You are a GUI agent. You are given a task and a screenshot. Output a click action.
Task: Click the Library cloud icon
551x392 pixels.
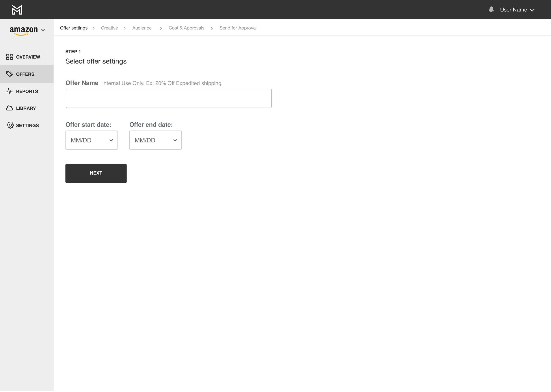click(x=9, y=108)
